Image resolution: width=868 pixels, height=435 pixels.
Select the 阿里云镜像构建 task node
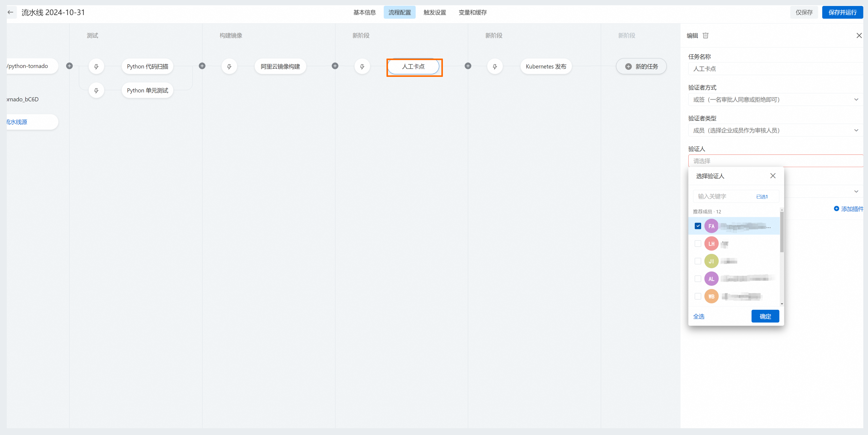click(x=280, y=67)
